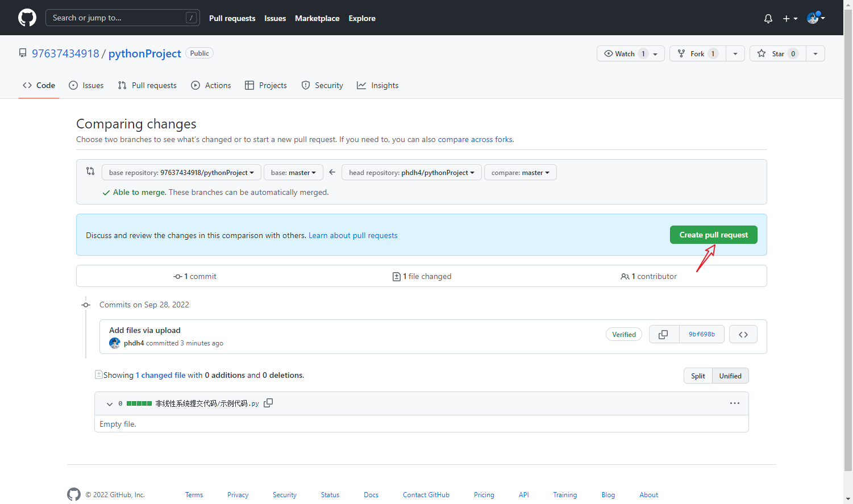Click the search or jump to field

click(122, 18)
